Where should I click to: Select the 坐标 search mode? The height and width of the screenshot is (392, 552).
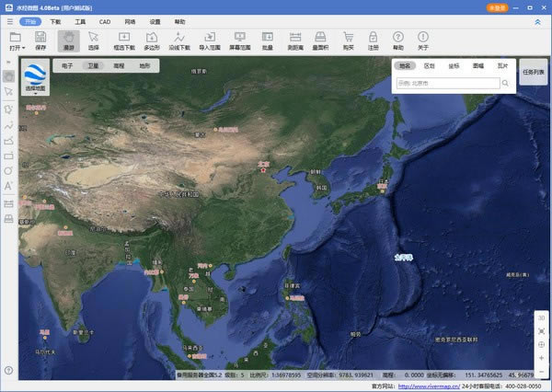coord(454,66)
